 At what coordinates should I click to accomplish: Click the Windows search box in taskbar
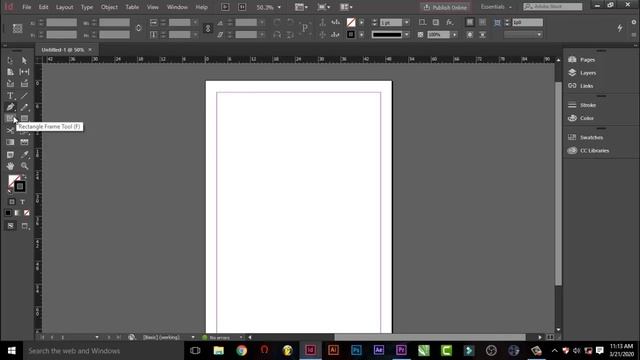click(102, 351)
